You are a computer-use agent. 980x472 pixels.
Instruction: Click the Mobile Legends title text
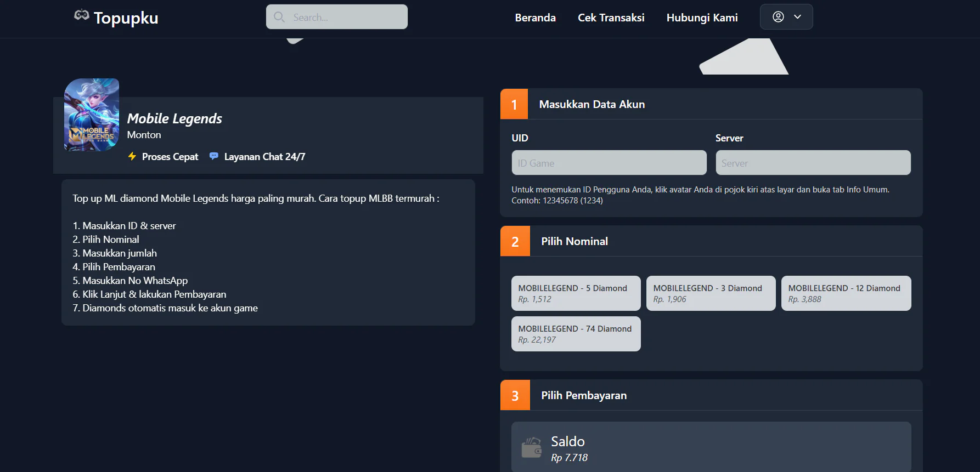(x=174, y=118)
